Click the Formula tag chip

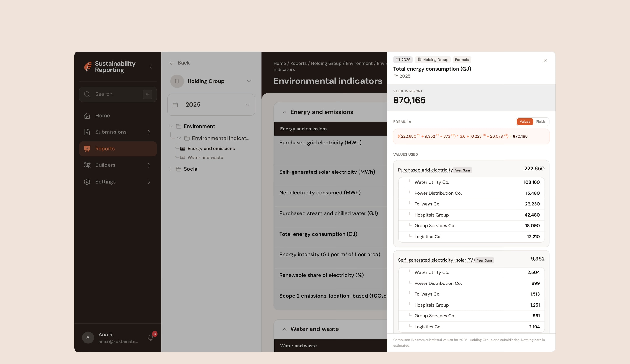pyautogui.click(x=462, y=60)
